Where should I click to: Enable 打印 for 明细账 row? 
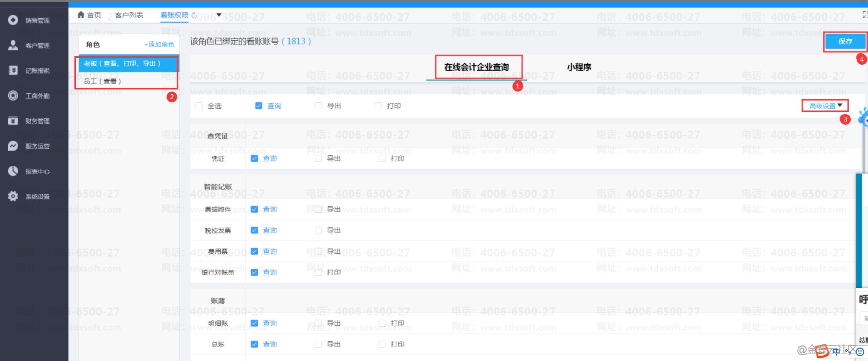coord(382,323)
